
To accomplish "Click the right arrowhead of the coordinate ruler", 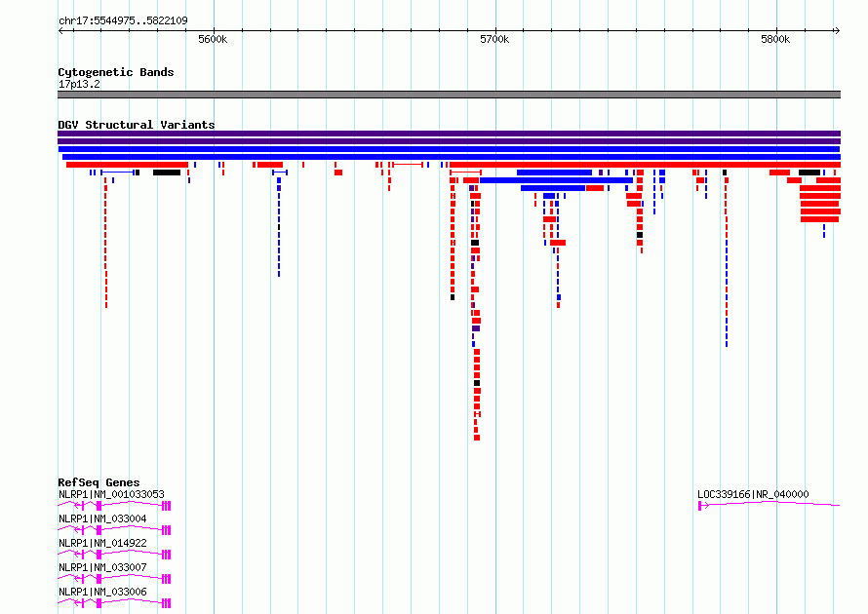I will [837, 31].
